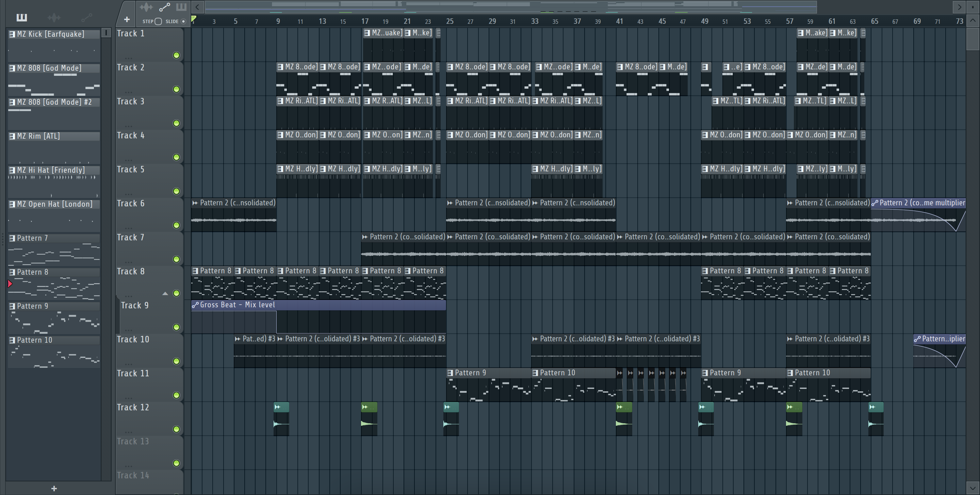
Task: Open menu of Gross Beat - Mix level clip
Action: pyautogui.click(x=195, y=305)
